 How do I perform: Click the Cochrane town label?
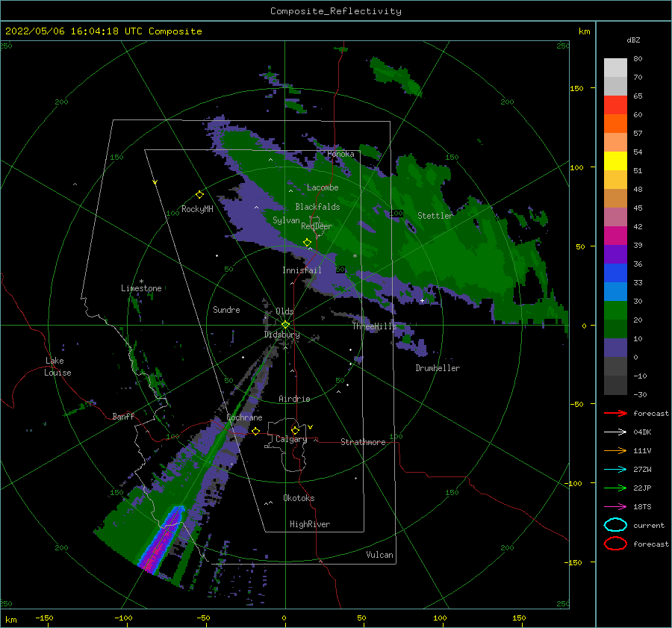(244, 417)
